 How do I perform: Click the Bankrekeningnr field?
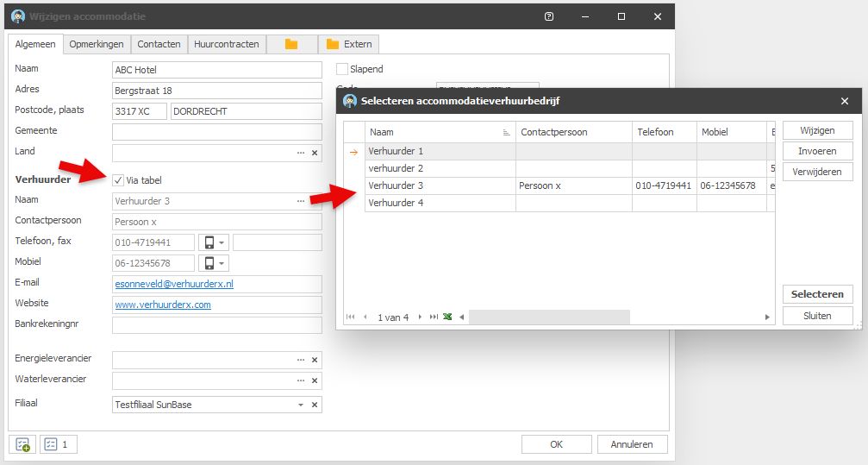[x=217, y=325]
